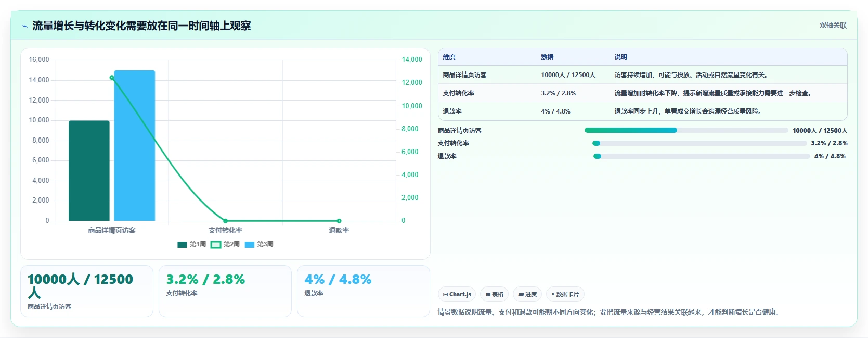Click the 支付转化率 x-axis label

[x=225, y=230]
